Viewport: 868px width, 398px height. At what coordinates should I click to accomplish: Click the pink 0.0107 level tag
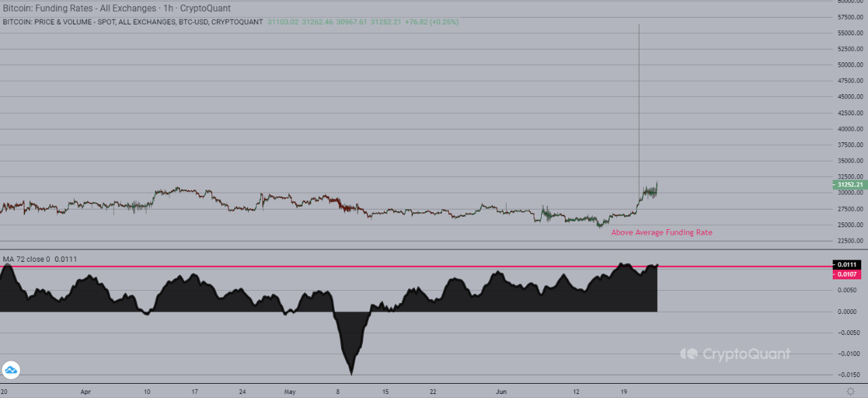[x=846, y=274]
